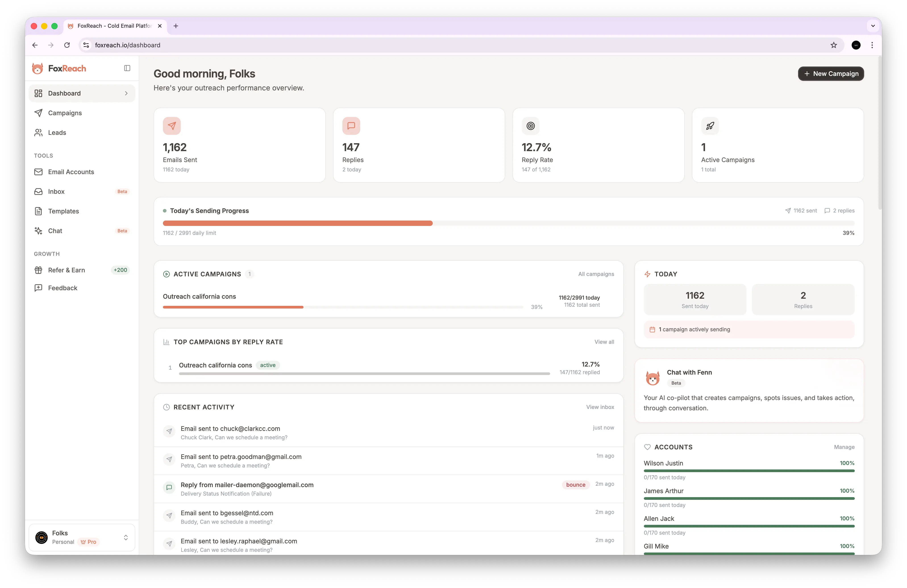Click the 2 replies bubble icon

pos(827,211)
